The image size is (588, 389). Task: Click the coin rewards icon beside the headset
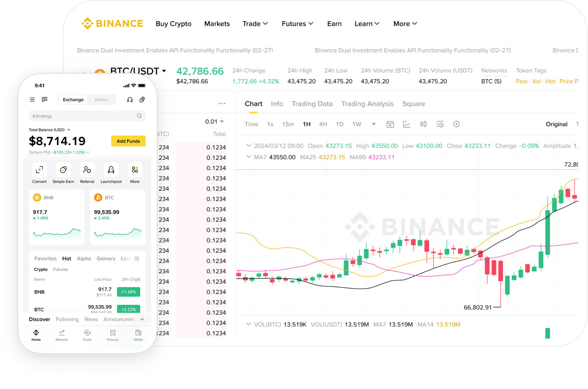142,100
